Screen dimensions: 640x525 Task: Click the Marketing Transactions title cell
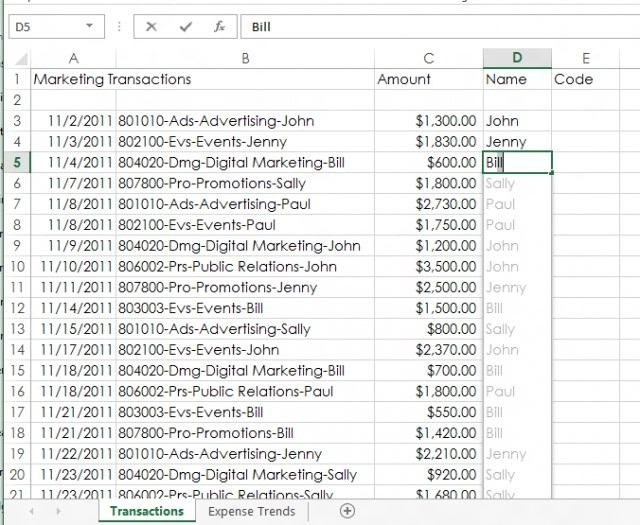coord(112,79)
